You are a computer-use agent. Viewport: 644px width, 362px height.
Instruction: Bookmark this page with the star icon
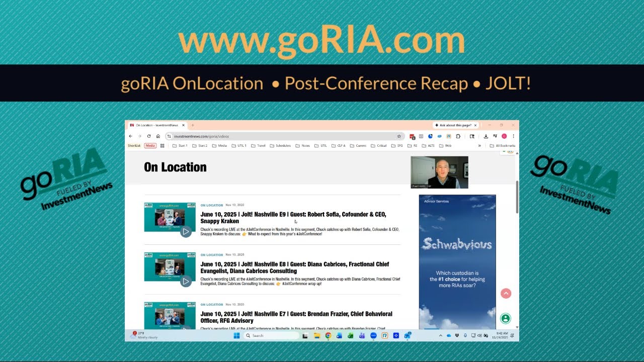tap(399, 136)
